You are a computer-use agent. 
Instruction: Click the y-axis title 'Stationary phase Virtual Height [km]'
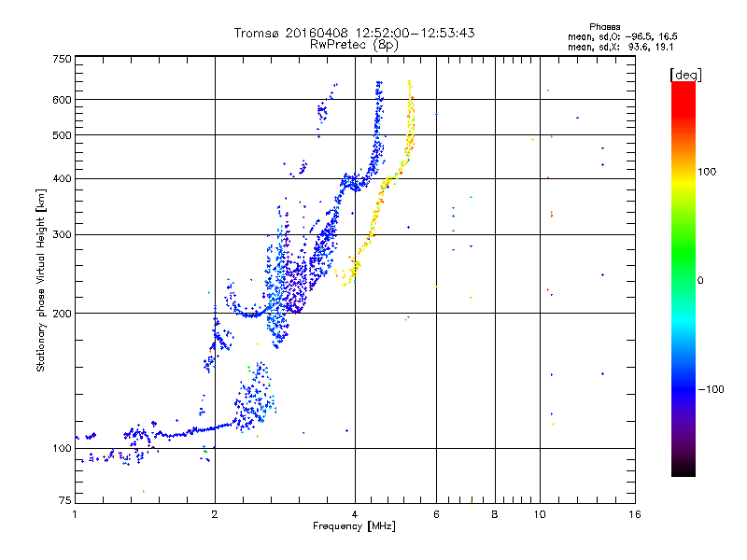click(41, 280)
